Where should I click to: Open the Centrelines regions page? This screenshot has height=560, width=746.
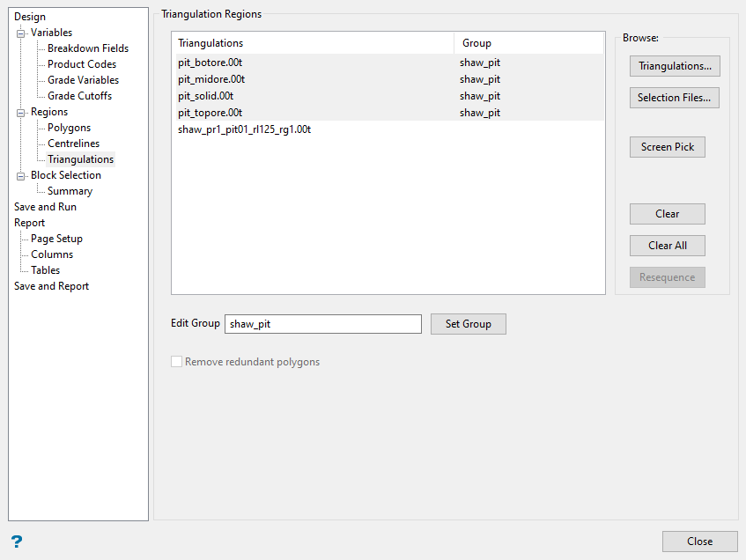coord(74,144)
